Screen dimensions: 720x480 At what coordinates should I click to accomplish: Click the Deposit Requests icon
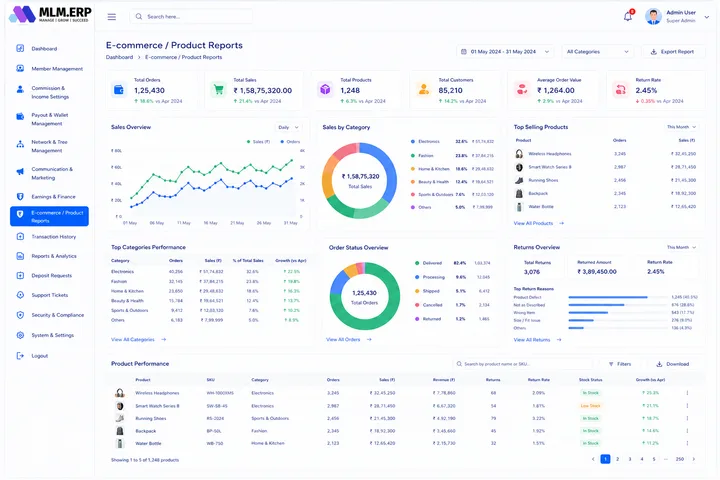point(20,276)
